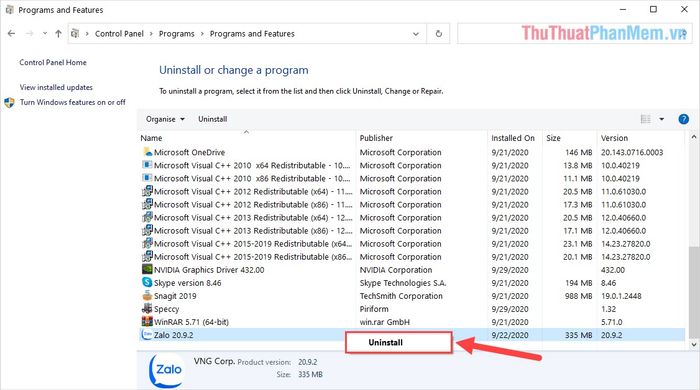Expand address bar history dropdown
700x390 pixels.
click(416, 34)
